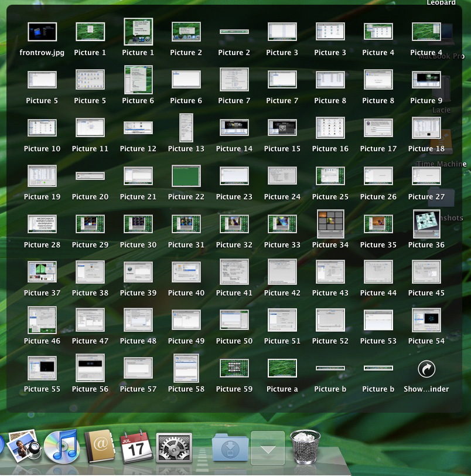
Task: Open the thin Picture 20 thumbnail
Action: [x=90, y=175]
